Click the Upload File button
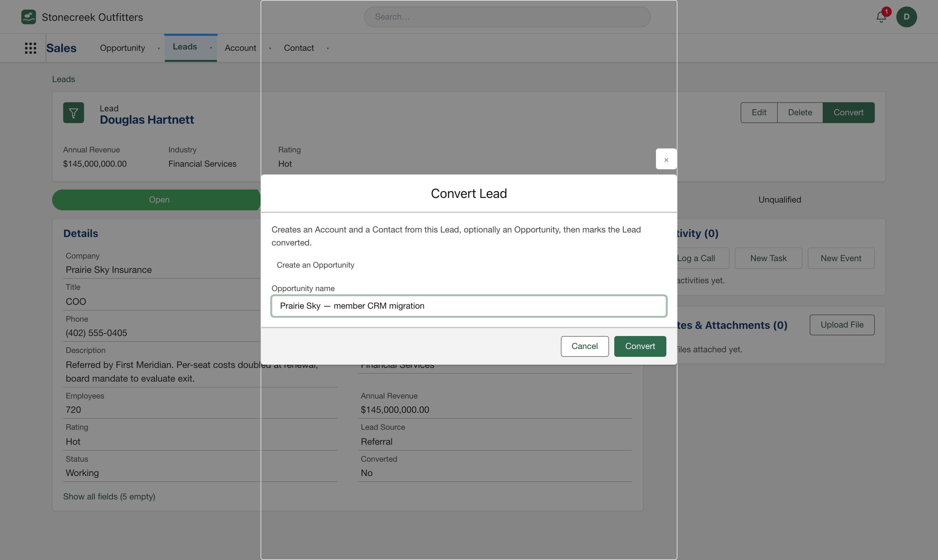Screen dimensions: 938x560 (x=842, y=325)
